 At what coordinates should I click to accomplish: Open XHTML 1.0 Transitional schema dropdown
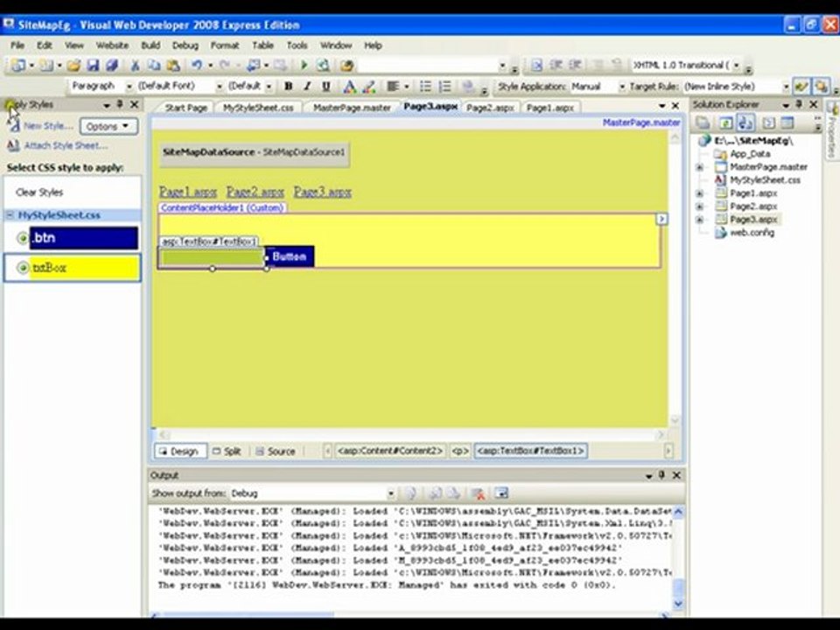point(737,66)
